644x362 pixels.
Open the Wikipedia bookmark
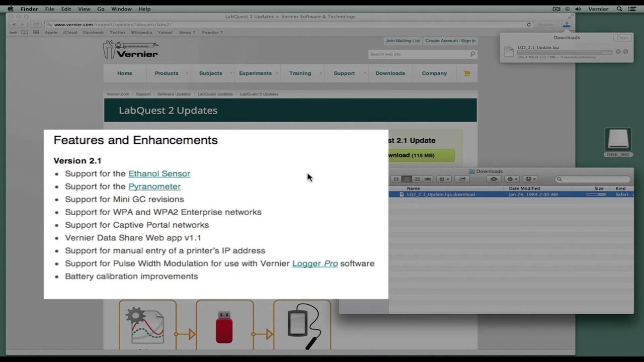click(x=141, y=32)
